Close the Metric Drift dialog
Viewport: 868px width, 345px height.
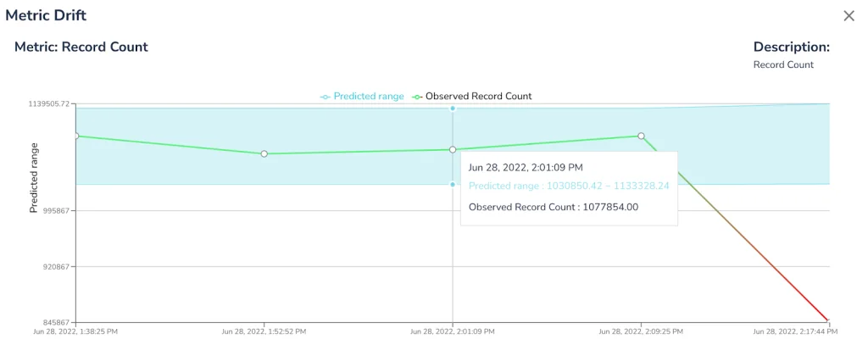pyautogui.click(x=849, y=16)
